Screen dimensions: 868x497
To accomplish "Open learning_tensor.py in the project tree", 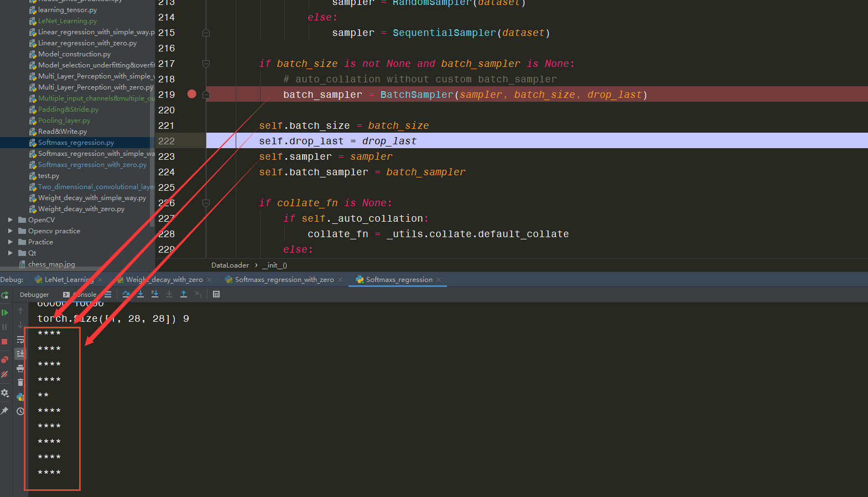I will (x=67, y=10).
